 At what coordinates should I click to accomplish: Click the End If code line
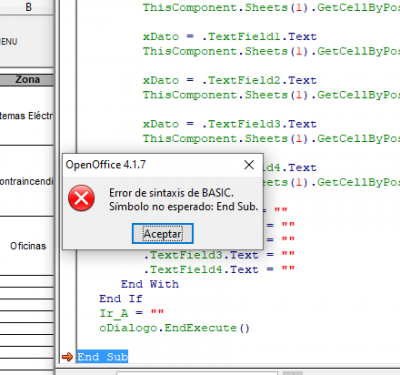tap(121, 299)
